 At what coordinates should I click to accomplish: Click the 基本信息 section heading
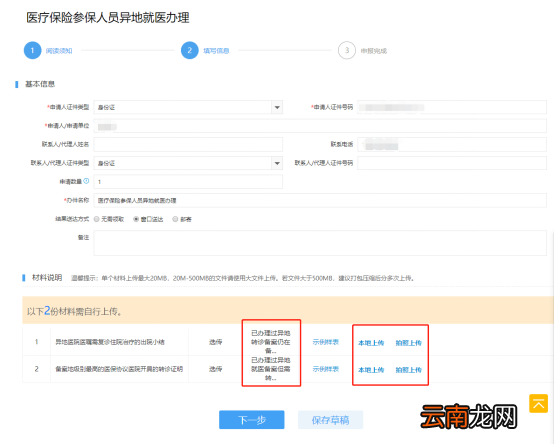(40, 84)
